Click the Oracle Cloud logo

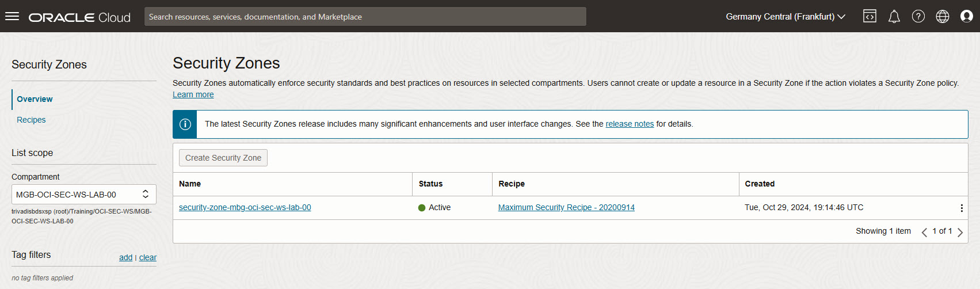point(79,17)
